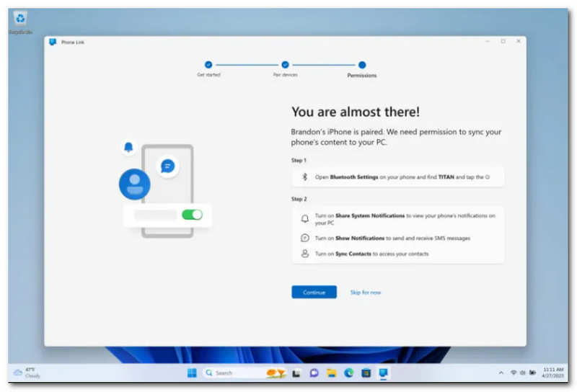Image resolution: width=577 pixels, height=392 pixels.
Task: Click the chat bubble in the phone illustration
Action: (x=168, y=166)
